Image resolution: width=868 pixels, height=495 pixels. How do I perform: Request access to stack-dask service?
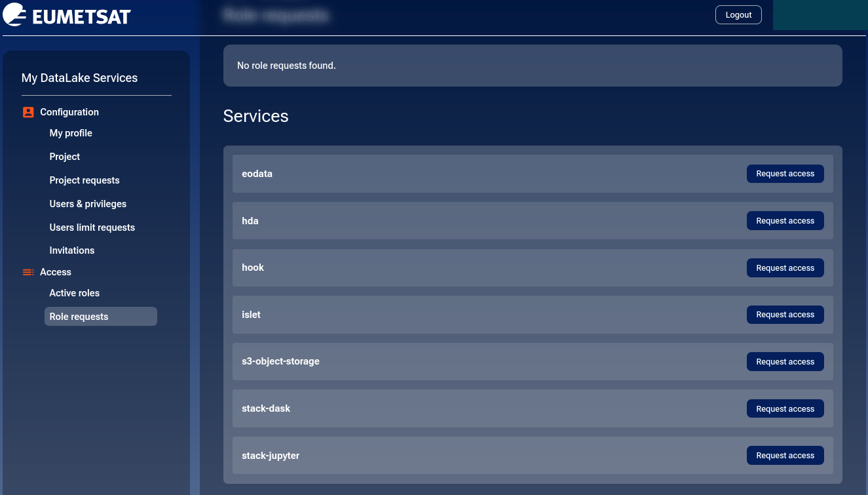[785, 409]
